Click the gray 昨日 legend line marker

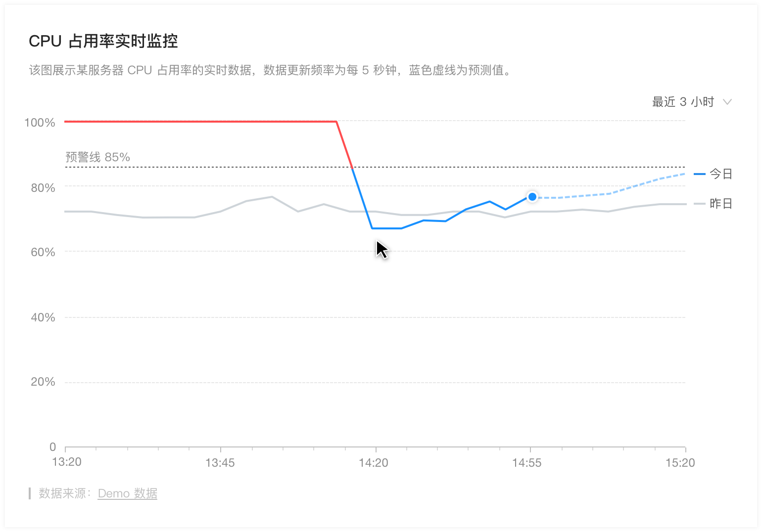[x=700, y=204]
